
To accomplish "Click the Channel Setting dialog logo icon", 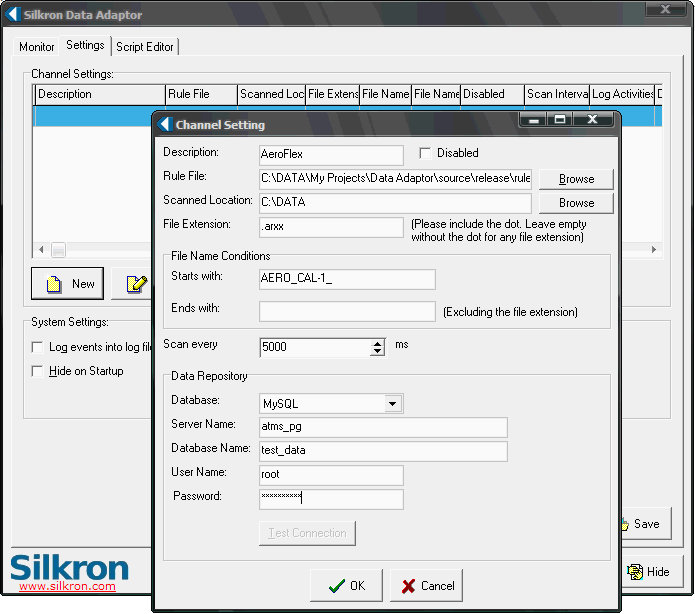I will tap(165, 125).
